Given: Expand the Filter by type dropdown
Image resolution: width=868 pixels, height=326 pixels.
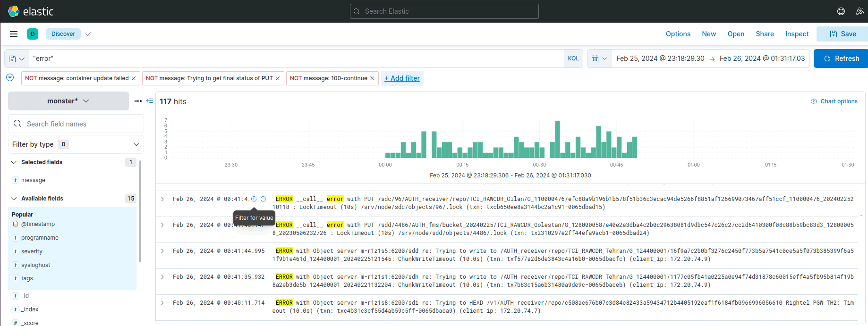Looking at the screenshot, I should click(x=76, y=144).
